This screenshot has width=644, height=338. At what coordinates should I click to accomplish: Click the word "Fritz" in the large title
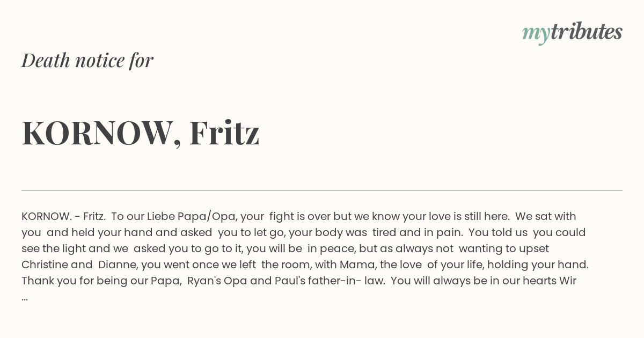(224, 133)
